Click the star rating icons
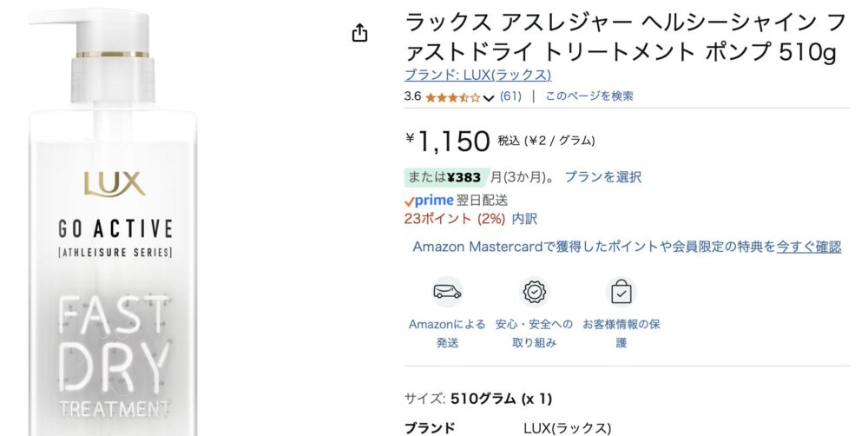The image size is (868, 436). (x=452, y=97)
